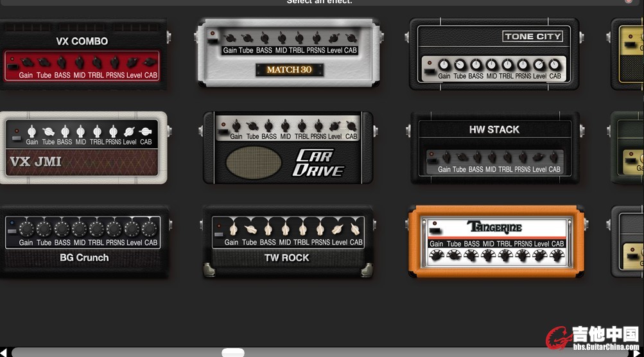
Task: Click the MATCH 30 gold nameplate
Action: (289, 70)
